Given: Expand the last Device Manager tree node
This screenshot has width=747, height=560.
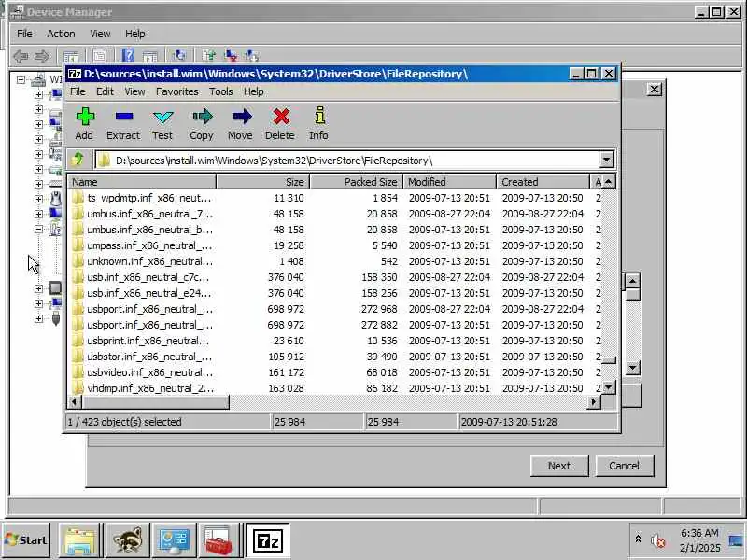Looking at the screenshot, I should [x=38, y=318].
